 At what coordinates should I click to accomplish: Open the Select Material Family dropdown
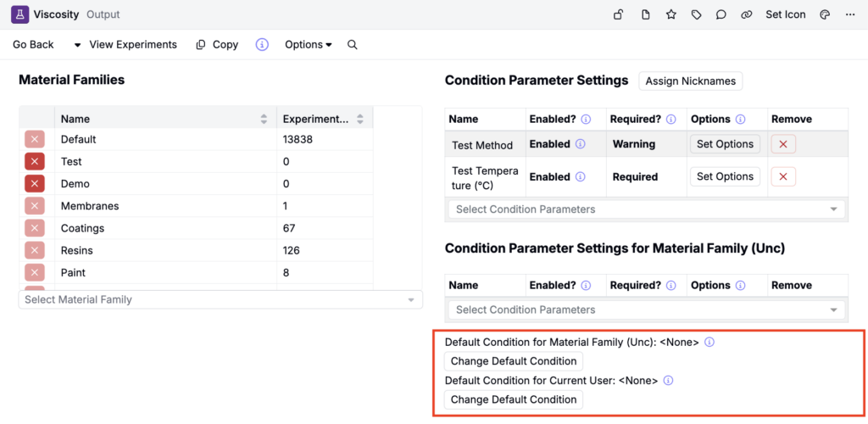coord(220,299)
